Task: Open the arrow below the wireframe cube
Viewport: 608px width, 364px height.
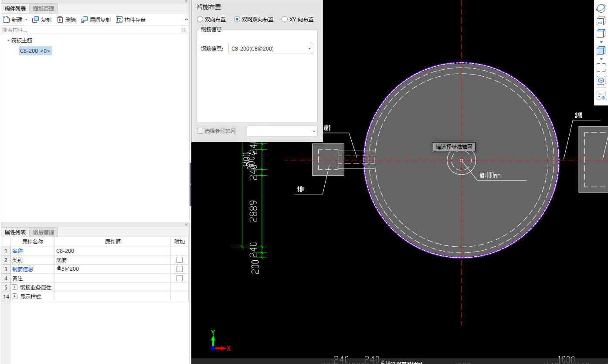Action: pyautogui.click(x=601, y=42)
